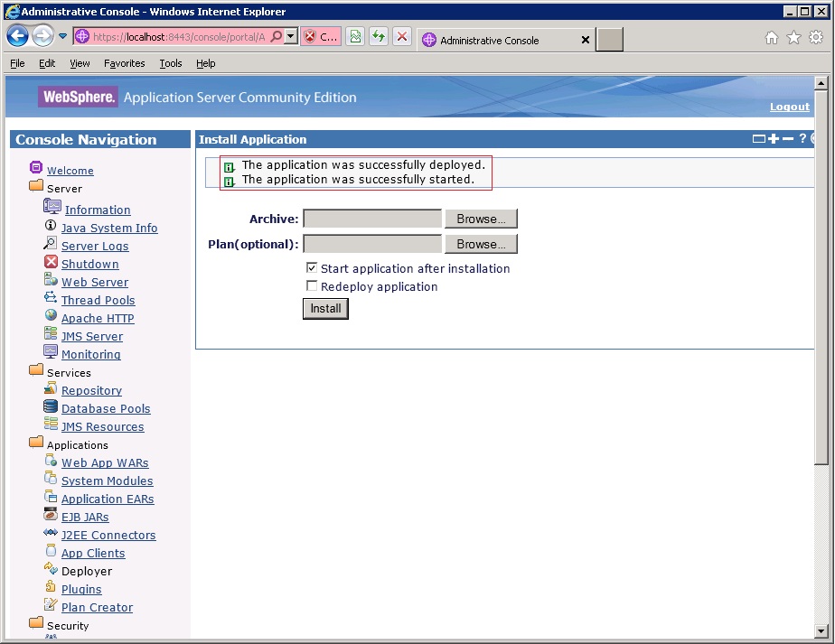Image resolution: width=835 pixels, height=644 pixels.
Task: Click the Java System Info icon
Action: click(51, 225)
